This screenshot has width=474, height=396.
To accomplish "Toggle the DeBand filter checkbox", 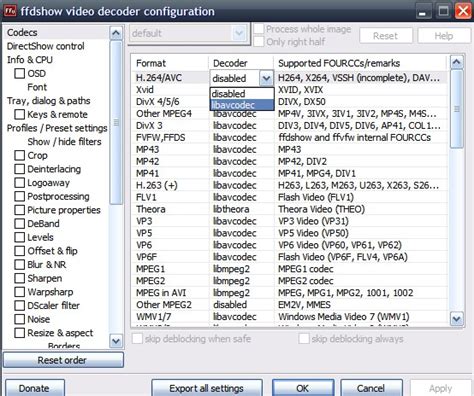I will point(20,224).
